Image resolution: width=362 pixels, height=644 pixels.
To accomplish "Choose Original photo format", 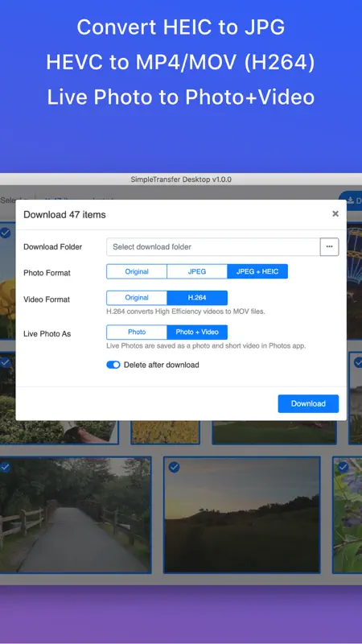I will click(137, 271).
